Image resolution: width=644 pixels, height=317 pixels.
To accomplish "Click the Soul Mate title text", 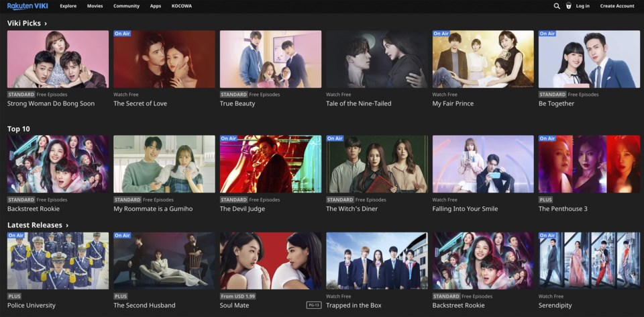I will tap(234, 306).
